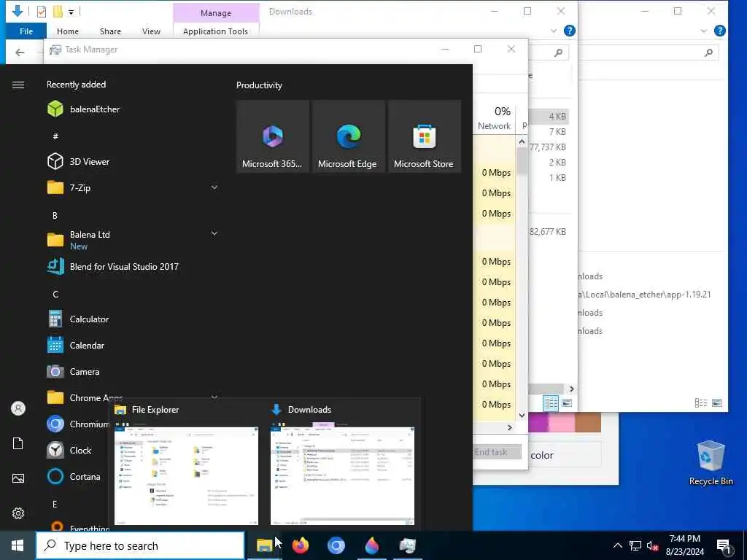
Task: Open the File tab
Action: pyautogui.click(x=26, y=31)
